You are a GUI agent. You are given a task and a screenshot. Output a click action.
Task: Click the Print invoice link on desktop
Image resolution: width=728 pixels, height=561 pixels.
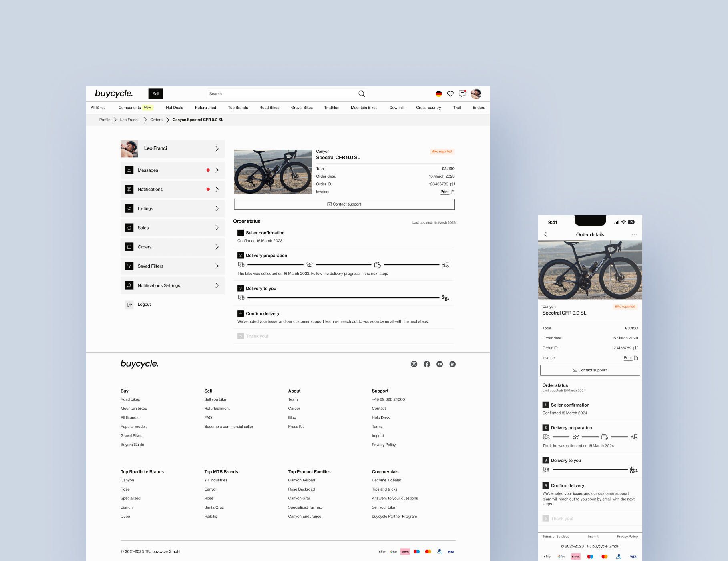[444, 192]
